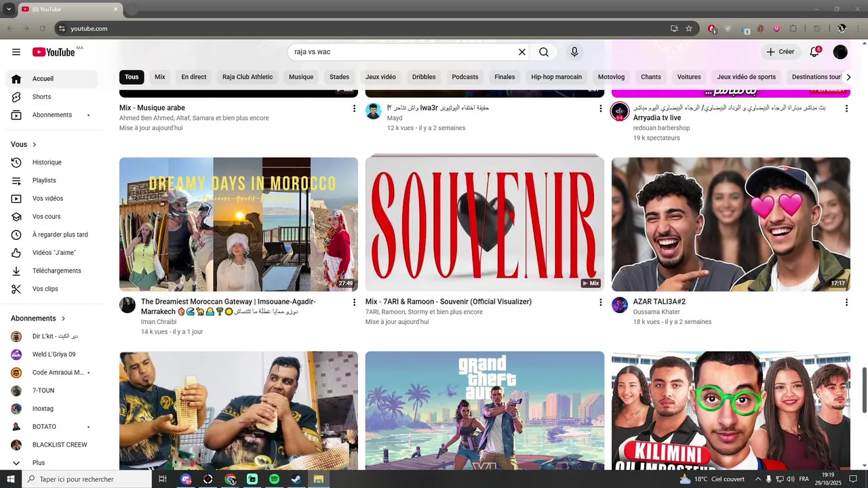Reload the page in the browser
868x488 pixels.
click(43, 28)
